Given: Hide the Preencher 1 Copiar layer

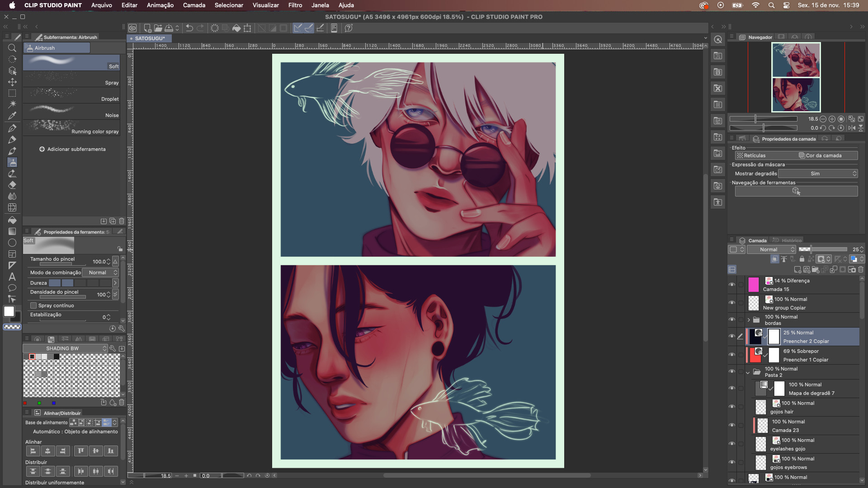Looking at the screenshot, I should pos(732,355).
